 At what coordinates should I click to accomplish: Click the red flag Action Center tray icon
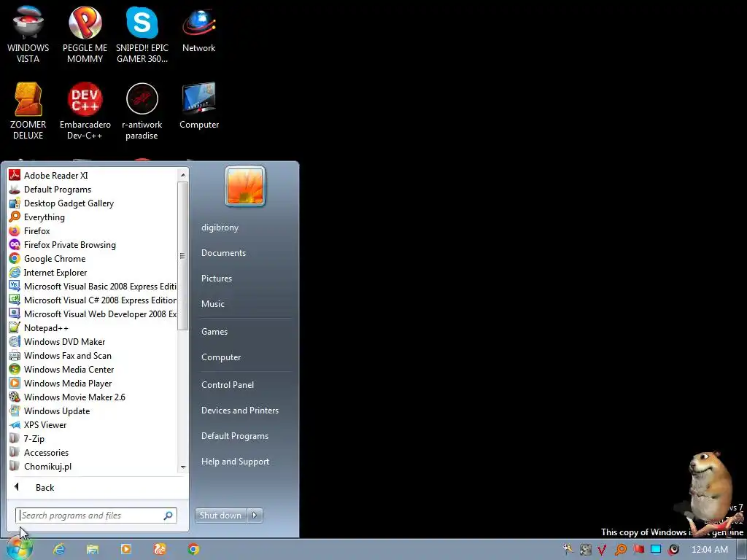point(638,549)
